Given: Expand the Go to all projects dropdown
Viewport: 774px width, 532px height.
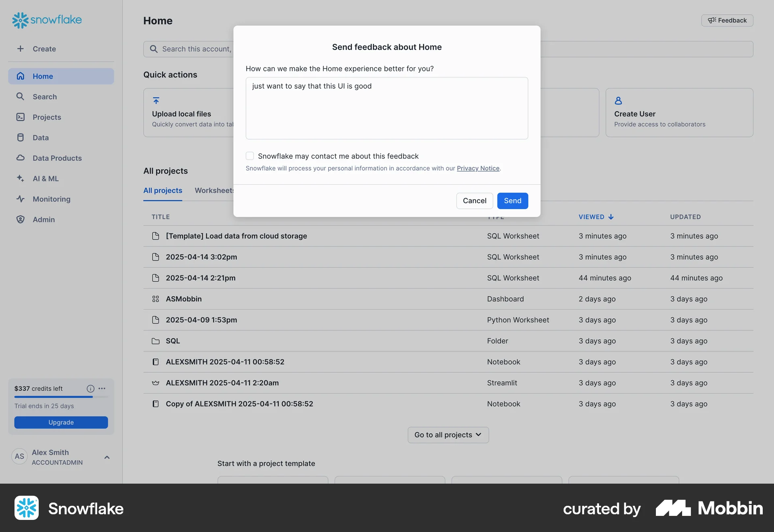Looking at the screenshot, I should coord(447,435).
